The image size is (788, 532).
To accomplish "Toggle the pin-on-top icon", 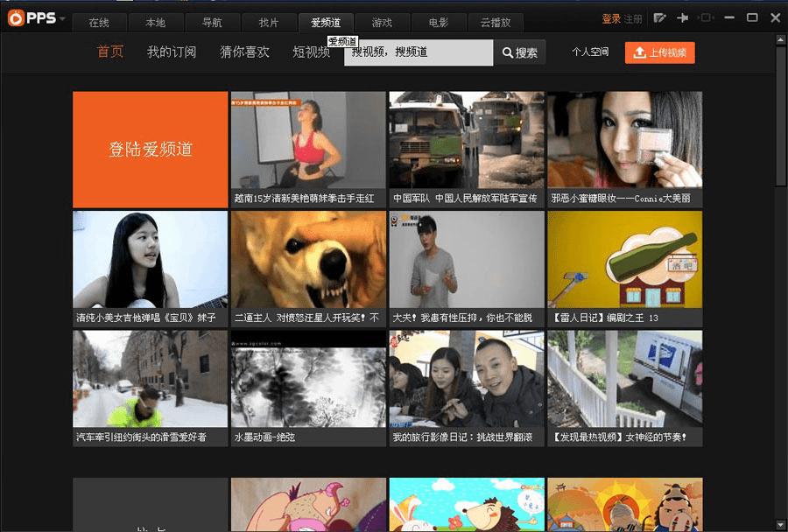I will tap(682, 18).
